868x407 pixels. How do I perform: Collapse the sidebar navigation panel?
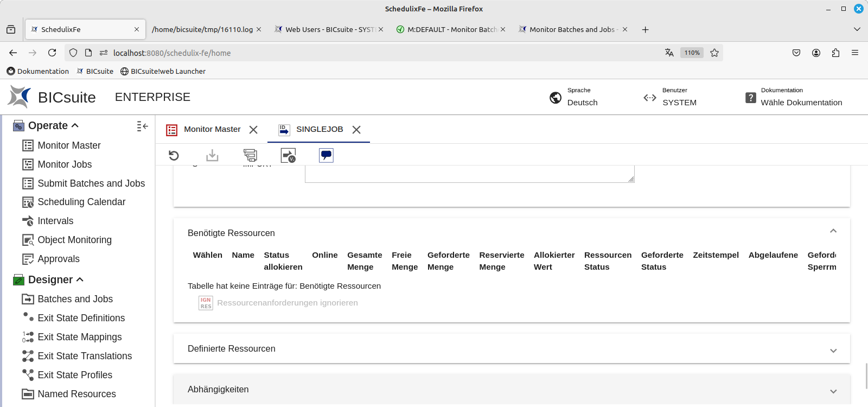(x=142, y=126)
